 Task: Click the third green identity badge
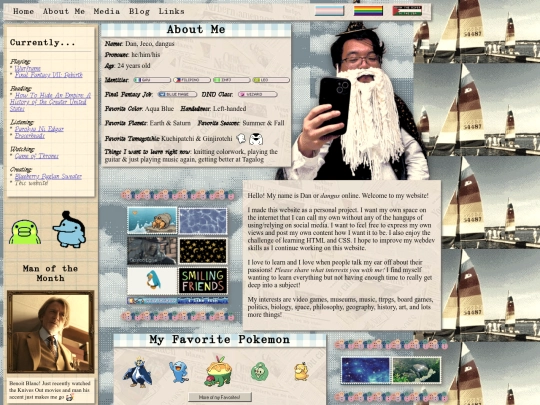[231, 80]
